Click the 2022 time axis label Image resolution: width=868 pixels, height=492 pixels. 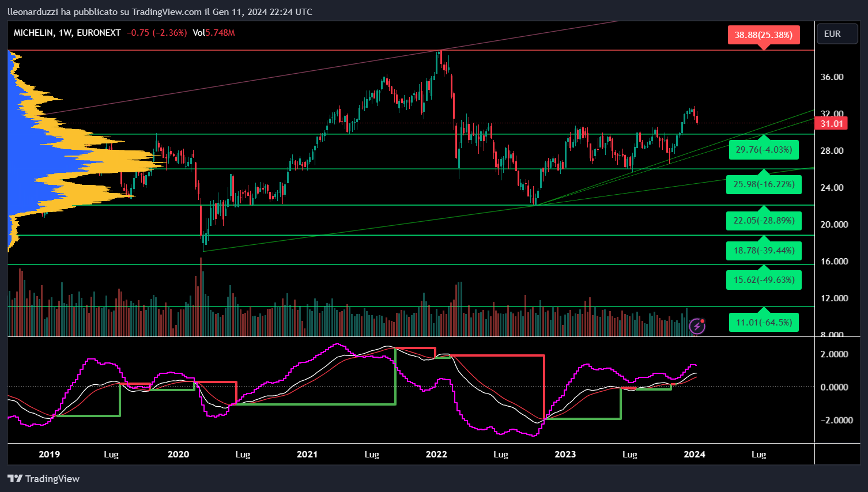point(436,455)
